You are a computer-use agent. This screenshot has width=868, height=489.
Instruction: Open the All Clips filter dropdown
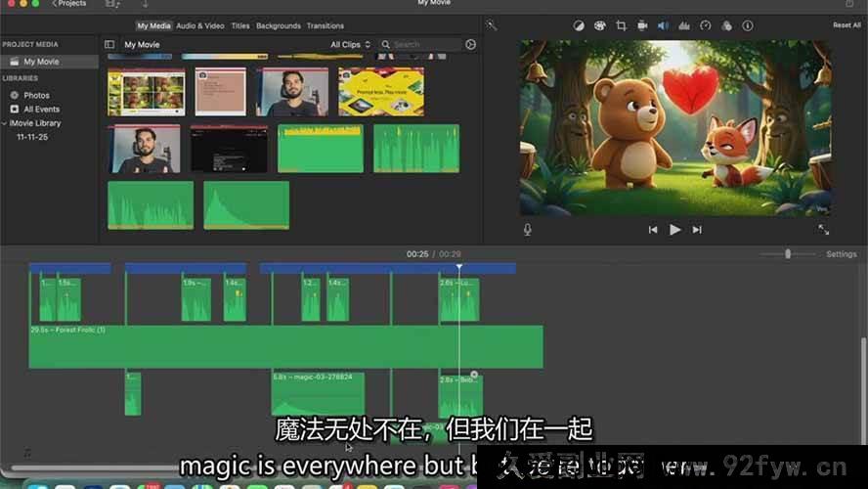[x=350, y=44]
